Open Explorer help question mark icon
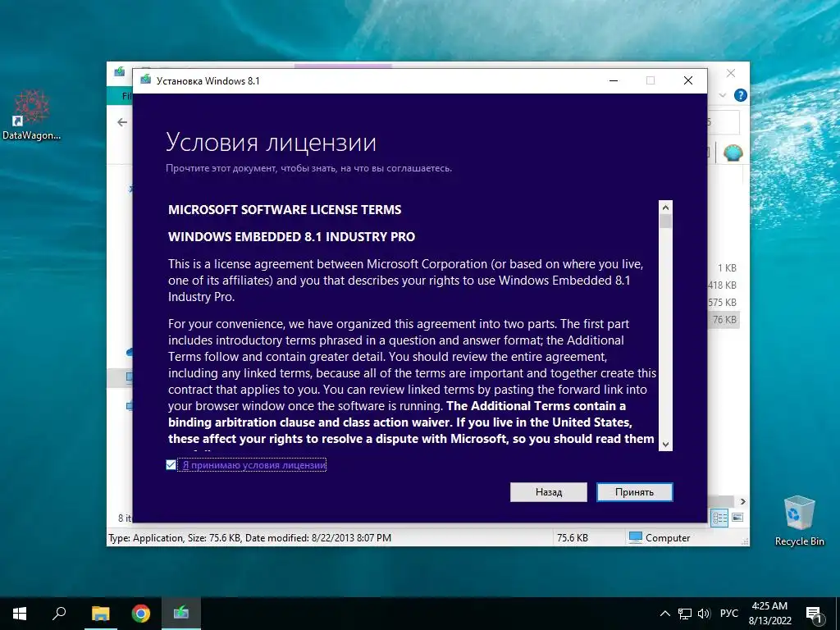Viewport: 840px width, 630px height. pos(741,95)
